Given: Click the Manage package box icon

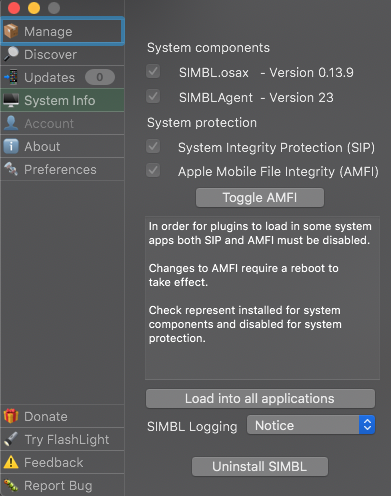Looking at the screenshot, I should 11,31.
